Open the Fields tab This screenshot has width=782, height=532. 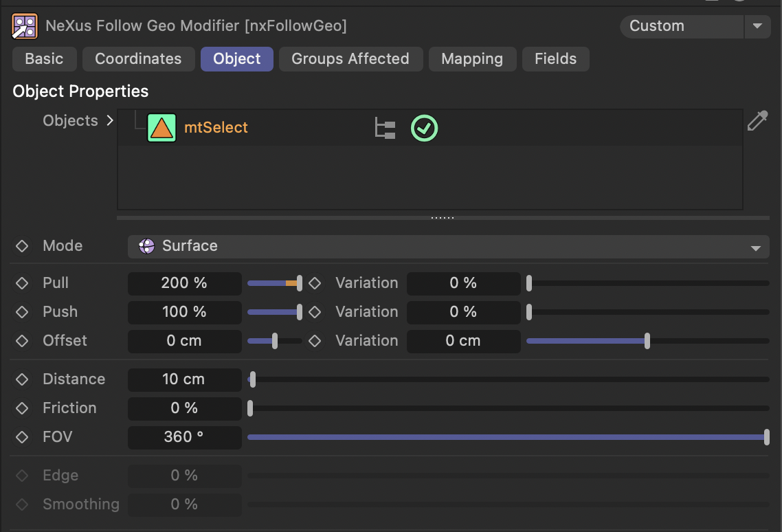tap(555, 59)
